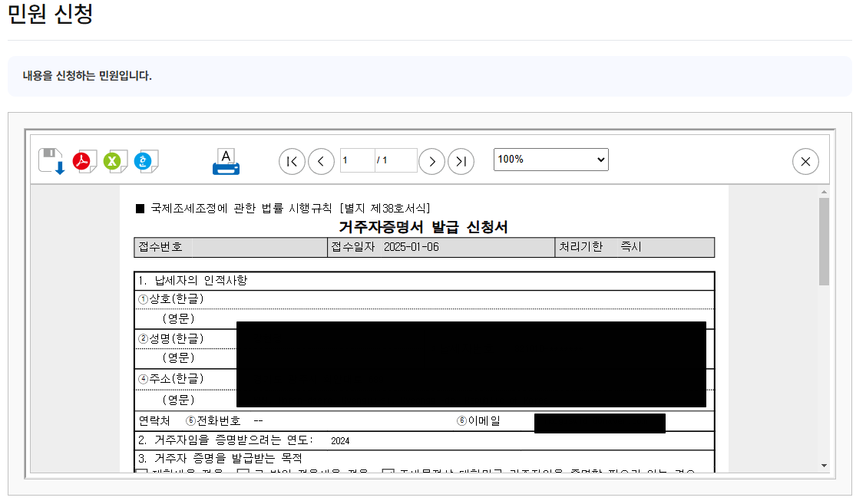The width and height of the screenshot is (866, 504).
Task: Click inside the page number input box
Action: click(356, 160)
